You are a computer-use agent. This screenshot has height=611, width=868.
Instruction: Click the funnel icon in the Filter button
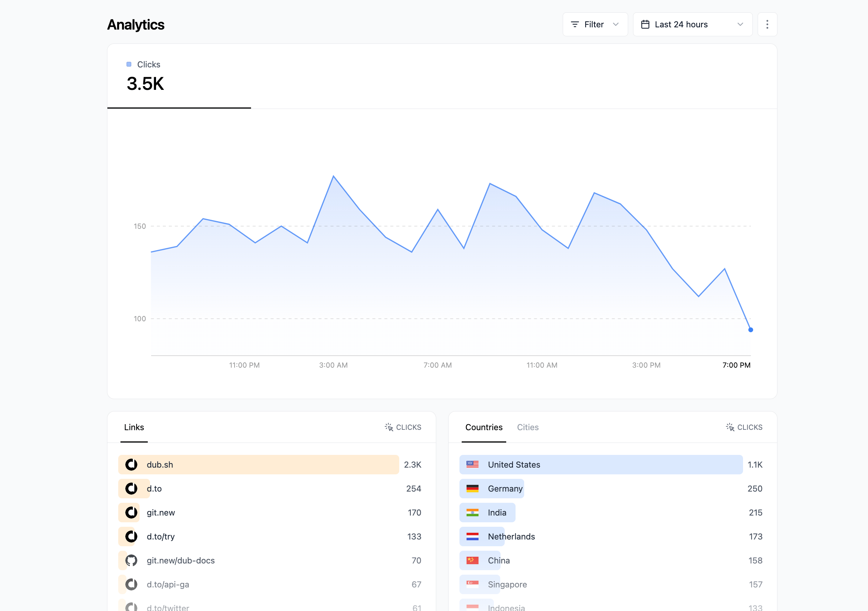tap(574, 24)
